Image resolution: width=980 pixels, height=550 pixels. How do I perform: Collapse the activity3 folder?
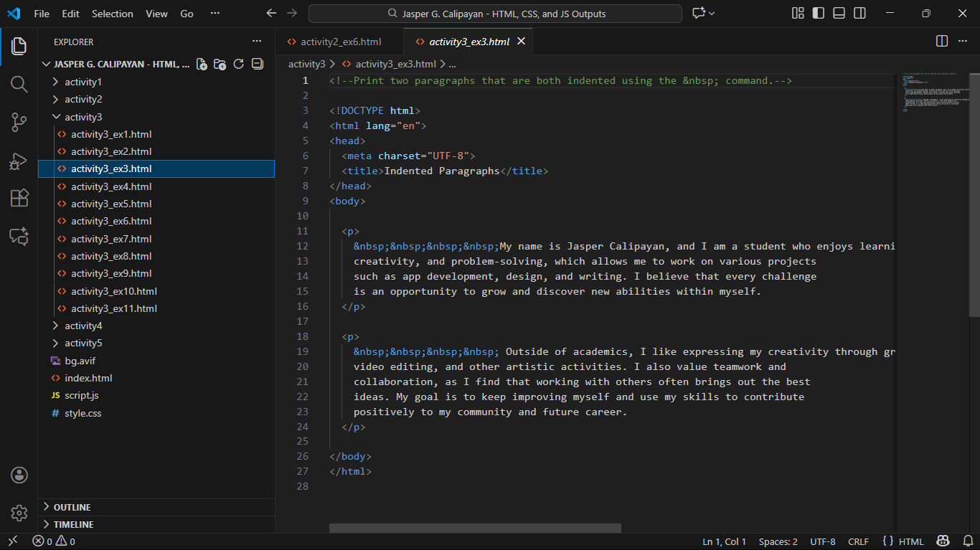83,117
